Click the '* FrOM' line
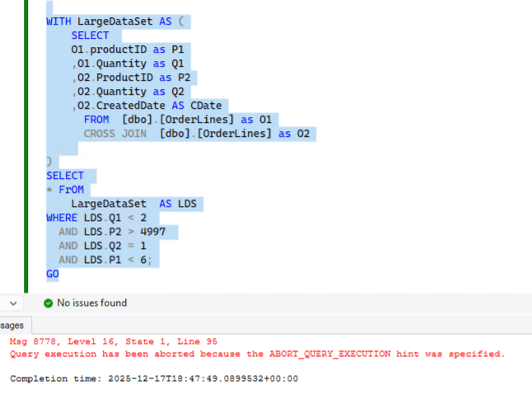This screenshot has height=394, width=532. tap(65, 190)
